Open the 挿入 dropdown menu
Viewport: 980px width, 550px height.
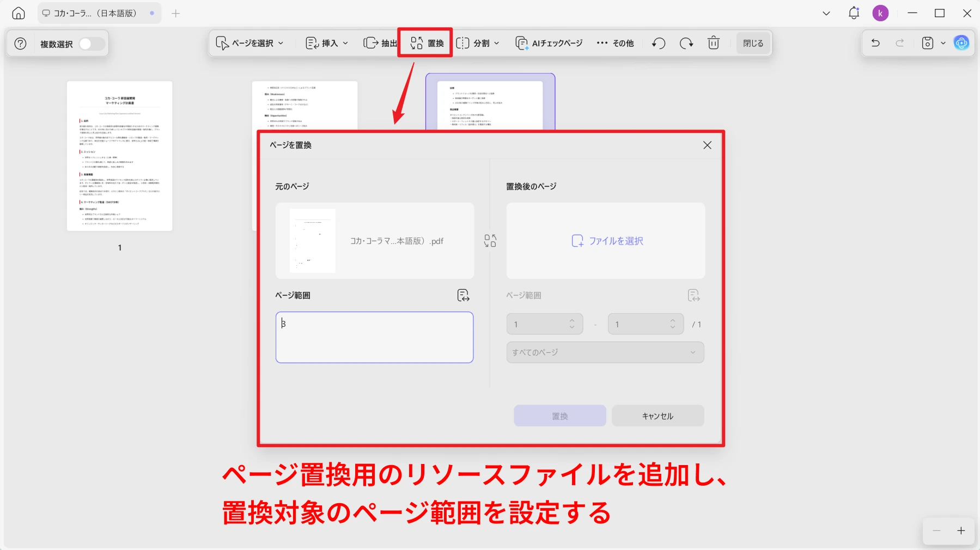tap(327, 43)
